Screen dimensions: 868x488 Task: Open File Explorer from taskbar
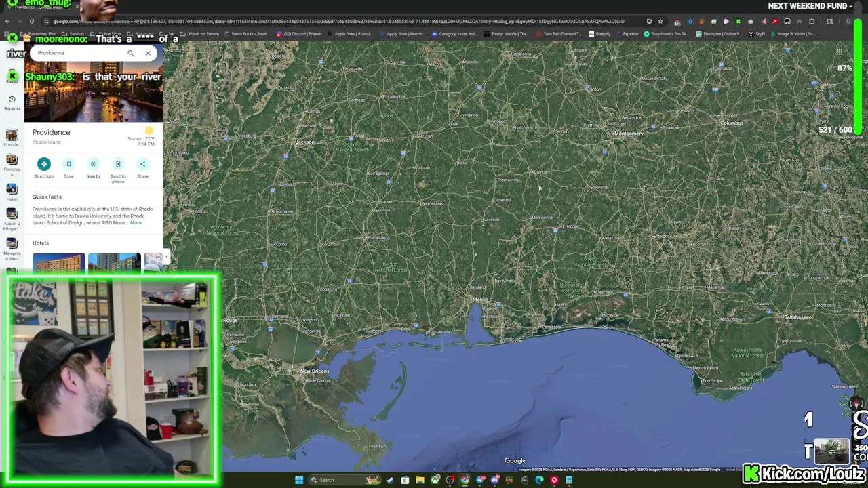tap(420, 480)
